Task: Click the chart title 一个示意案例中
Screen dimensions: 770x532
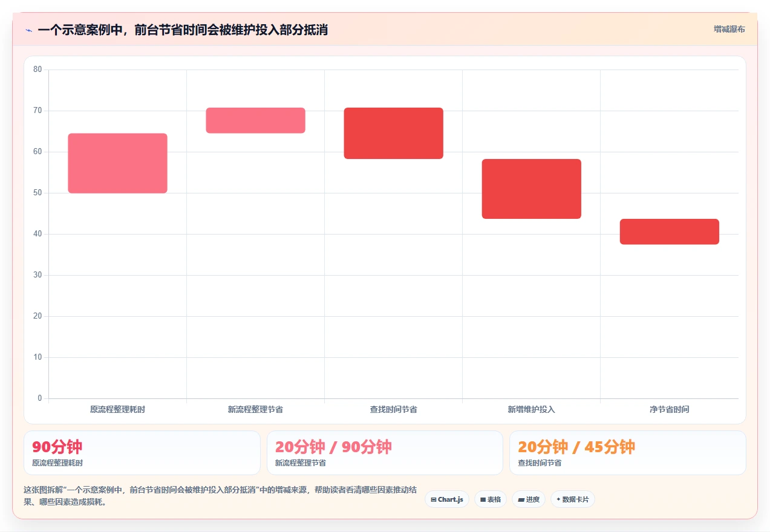Action: [x=183, y=30]
